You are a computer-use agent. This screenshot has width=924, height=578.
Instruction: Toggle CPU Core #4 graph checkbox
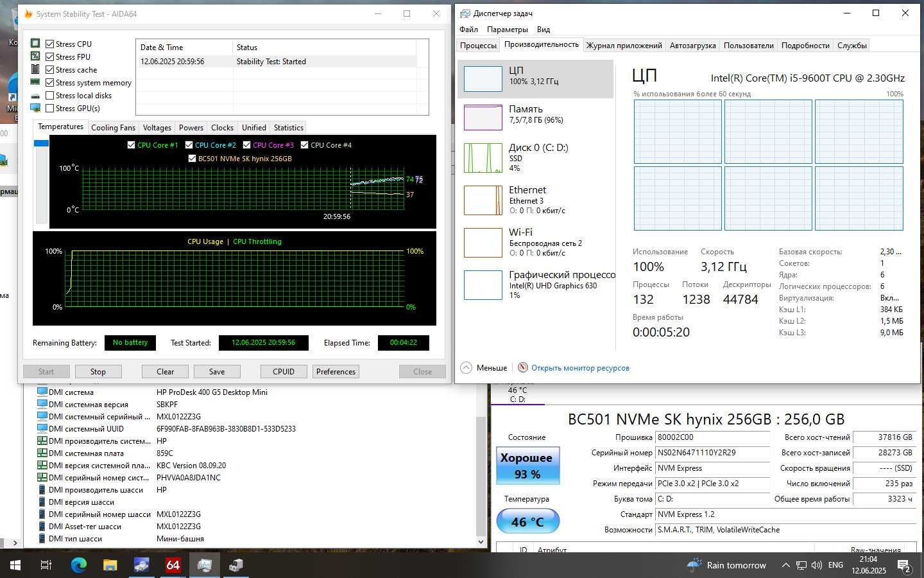(304, 145)
